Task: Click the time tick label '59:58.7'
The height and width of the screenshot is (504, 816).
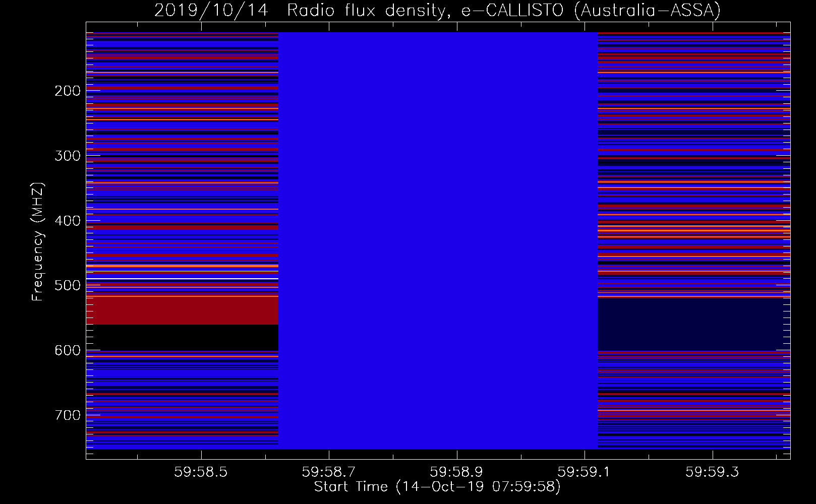Action: point(329,472)
